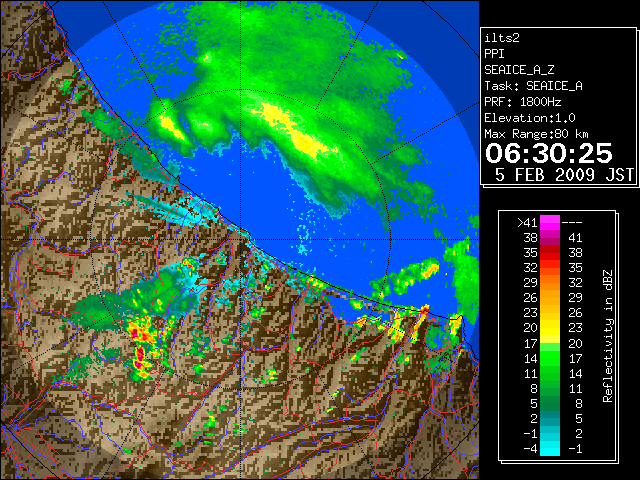Select the "5 FEB 2009 JST" date

[564, 175]
